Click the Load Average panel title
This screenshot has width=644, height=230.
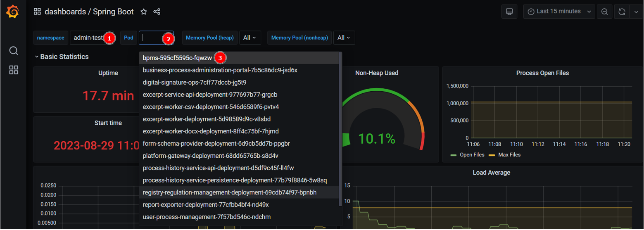point(491,173)
